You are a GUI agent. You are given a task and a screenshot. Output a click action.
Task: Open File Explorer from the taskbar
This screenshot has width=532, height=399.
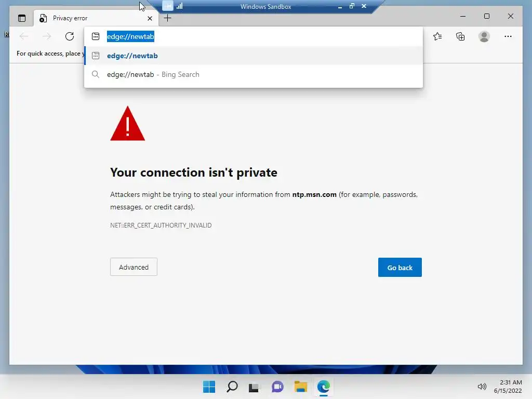(301, 387)
